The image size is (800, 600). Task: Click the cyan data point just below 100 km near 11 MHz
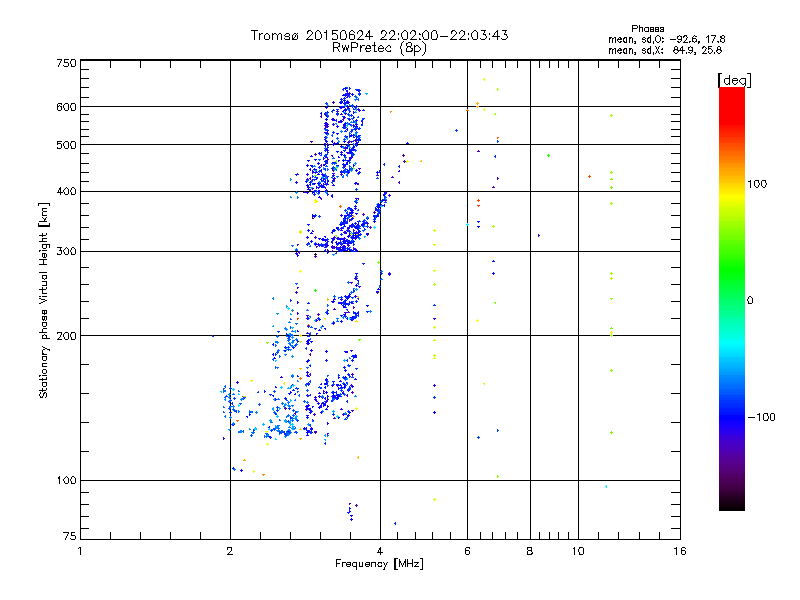pyautogui.click(x=606, y=487)
